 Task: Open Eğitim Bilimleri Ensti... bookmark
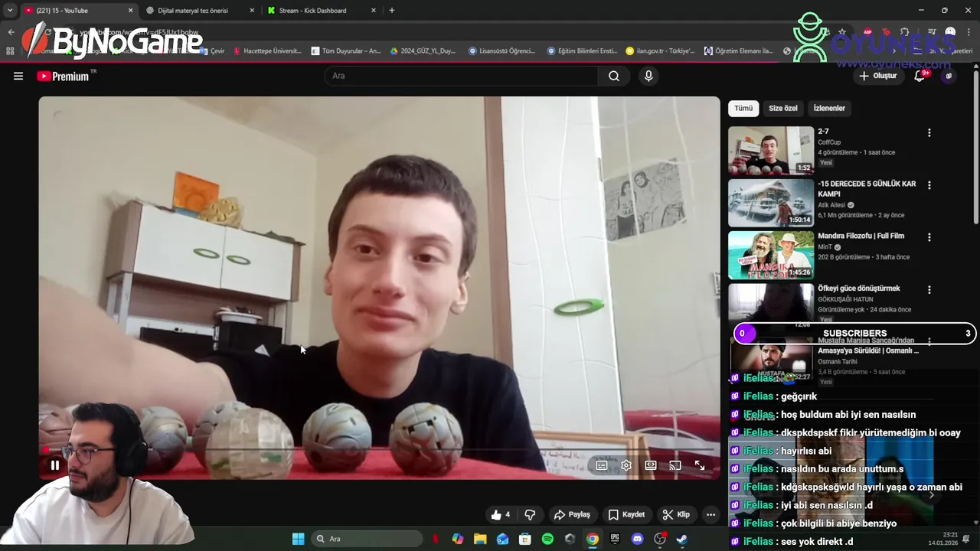pos(582,51)
